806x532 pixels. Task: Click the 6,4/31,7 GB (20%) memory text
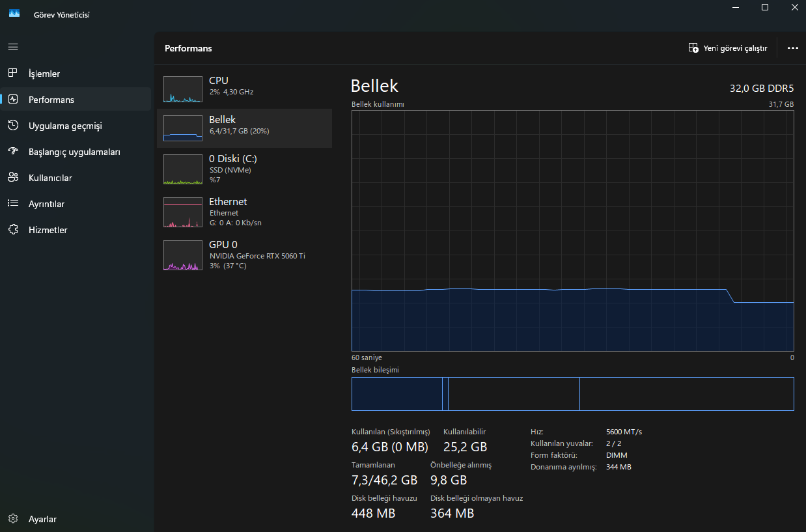239,131
